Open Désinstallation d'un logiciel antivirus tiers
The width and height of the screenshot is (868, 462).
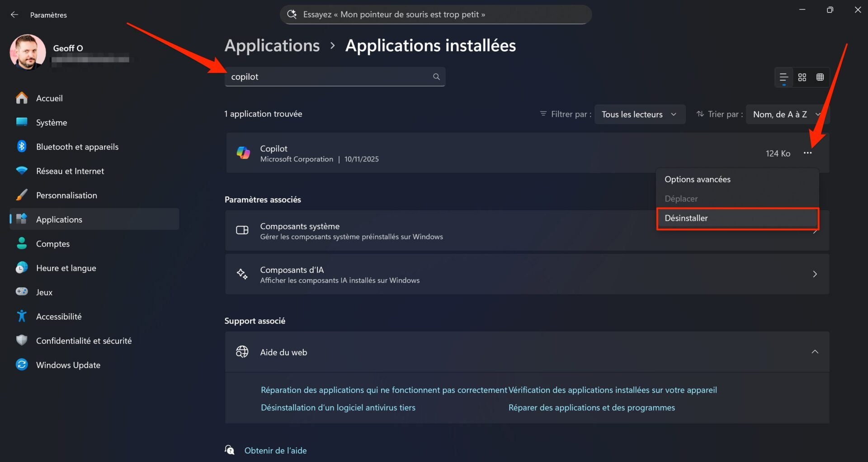point(338,407)
